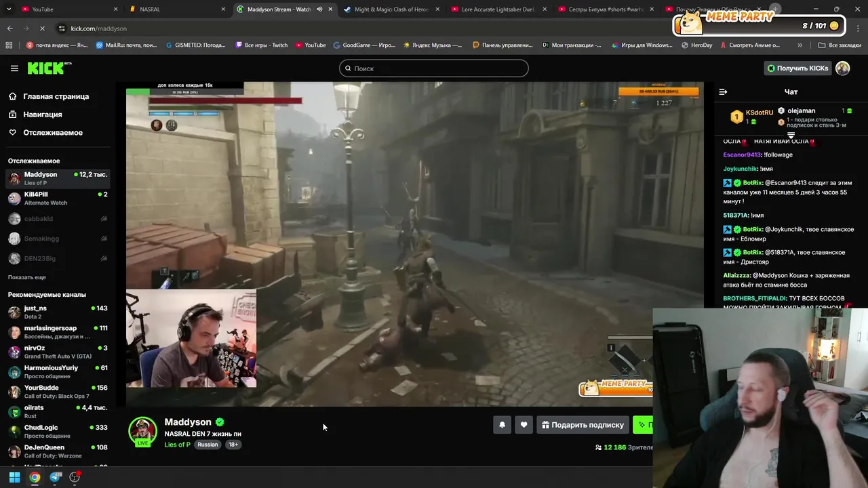The image size is (868, 488).
Task: Open recommended channel HarmoniousYuriy
Action: [57, 371]
